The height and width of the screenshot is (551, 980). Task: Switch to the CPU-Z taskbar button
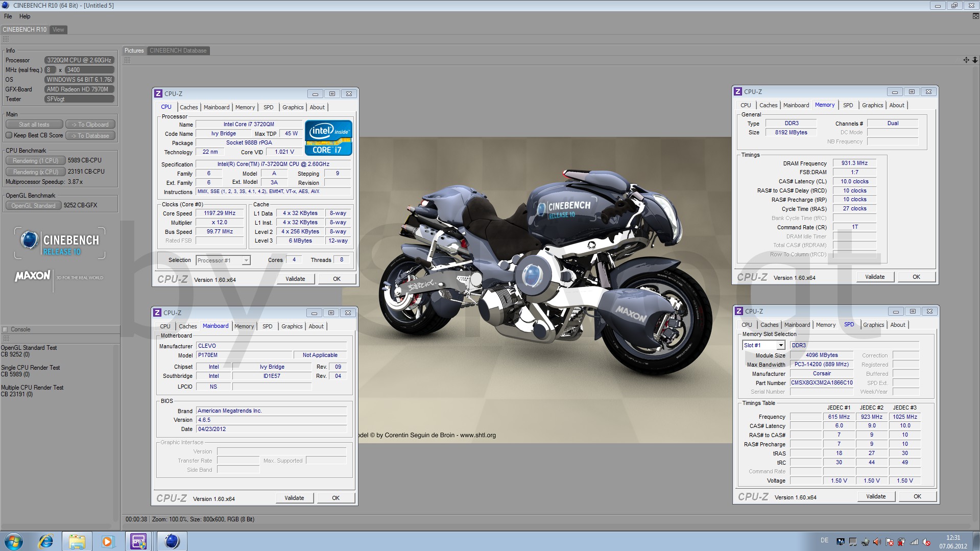[x=138, y=541]
